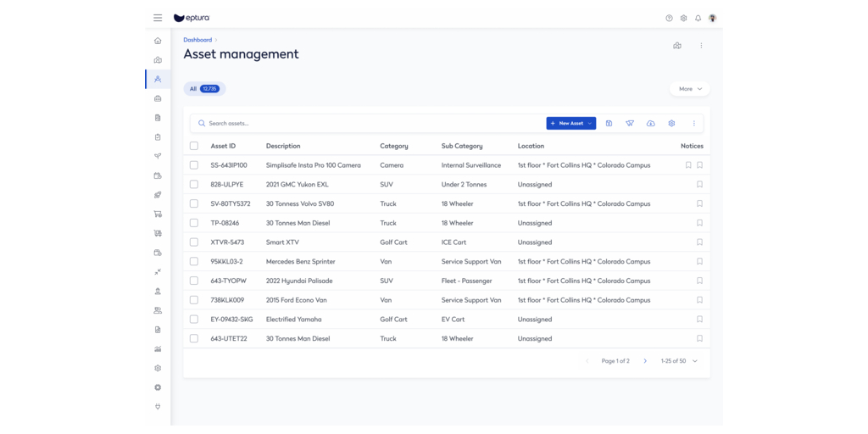This screenshot has width=868, height=434.
Task: Go to the next page of results
Action: click(645, 361)
